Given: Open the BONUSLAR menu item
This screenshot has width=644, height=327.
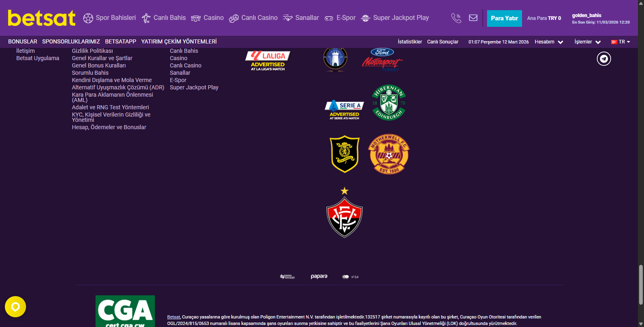Looking at the screenshot, I should tap(23, 41).
